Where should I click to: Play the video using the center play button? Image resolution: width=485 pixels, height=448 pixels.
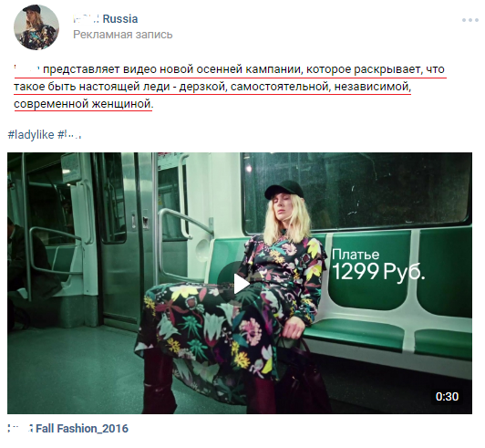[x=242, y=284]
